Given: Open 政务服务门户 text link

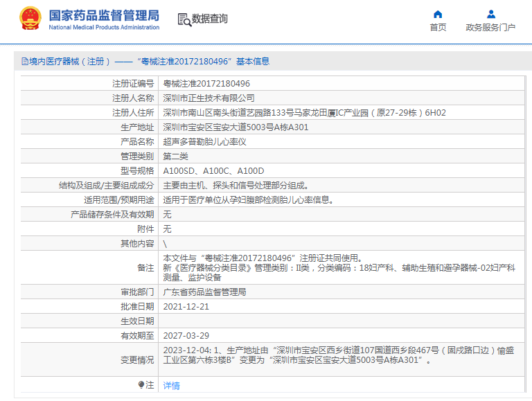Looking at the screenshot, I should coord(490,28).
